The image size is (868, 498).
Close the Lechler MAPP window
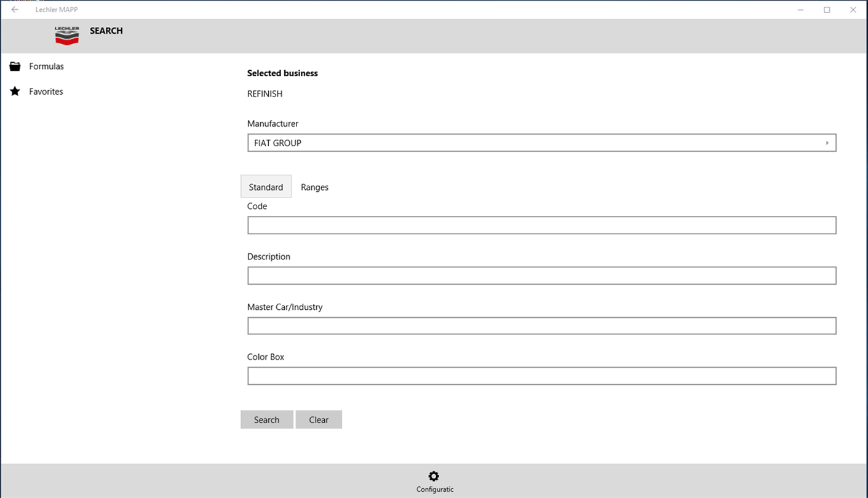[853, 10]
